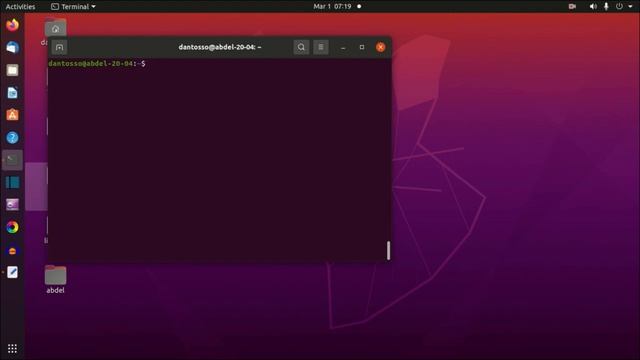Expand the system menu arrow
The width and height of the screenshot is (640, 360).
(x=630, y=7)
